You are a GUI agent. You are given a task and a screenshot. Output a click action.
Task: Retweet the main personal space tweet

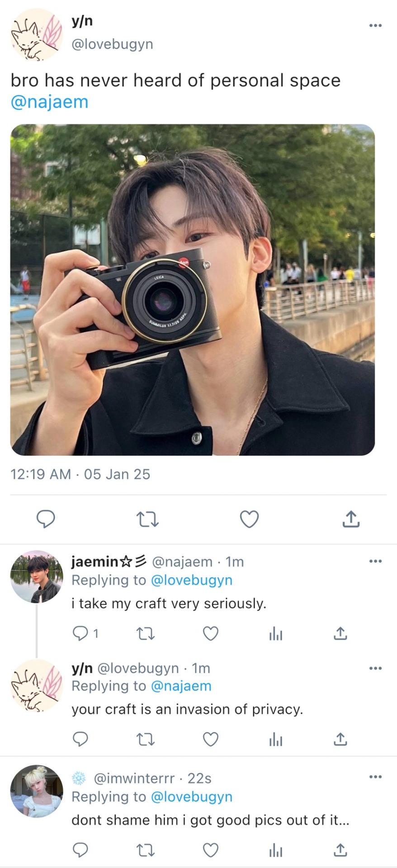click(x=147, y=519)
